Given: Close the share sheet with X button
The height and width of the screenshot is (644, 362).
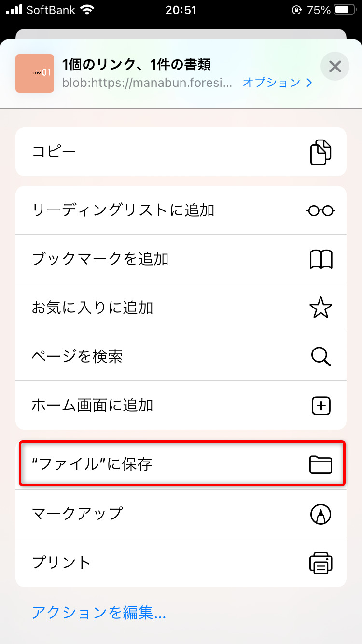Looking at the screenshot, I should pyautogui.click(x=335, y=66).
